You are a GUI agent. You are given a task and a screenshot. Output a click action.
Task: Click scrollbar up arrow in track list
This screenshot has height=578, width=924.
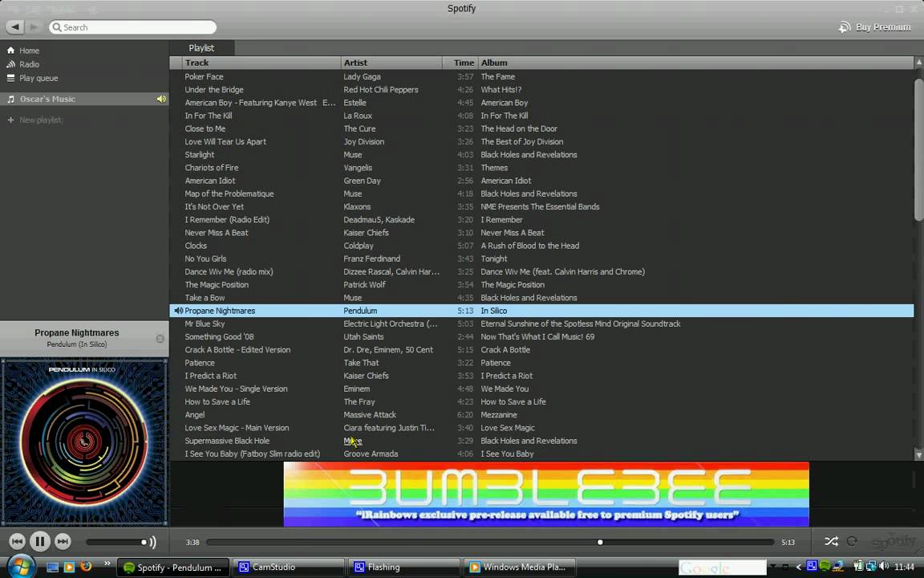pos(918,62)
